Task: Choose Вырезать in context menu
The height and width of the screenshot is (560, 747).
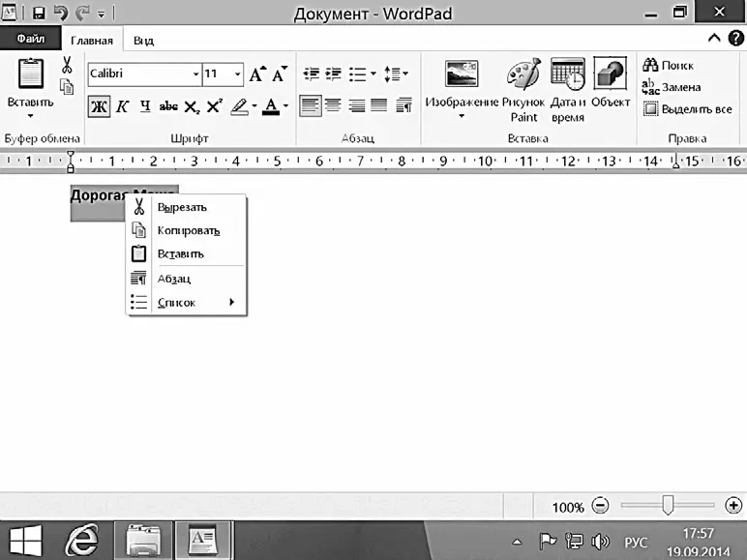Action: (187, 207)
